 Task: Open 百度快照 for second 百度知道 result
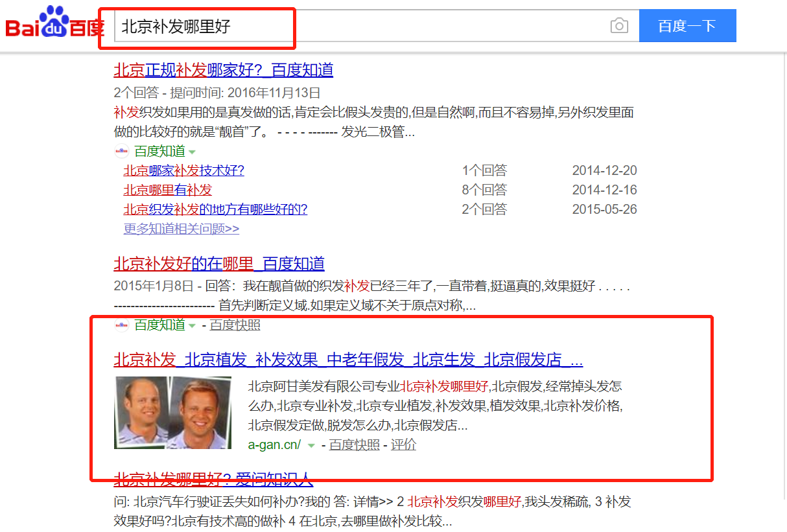pos(235,325)
